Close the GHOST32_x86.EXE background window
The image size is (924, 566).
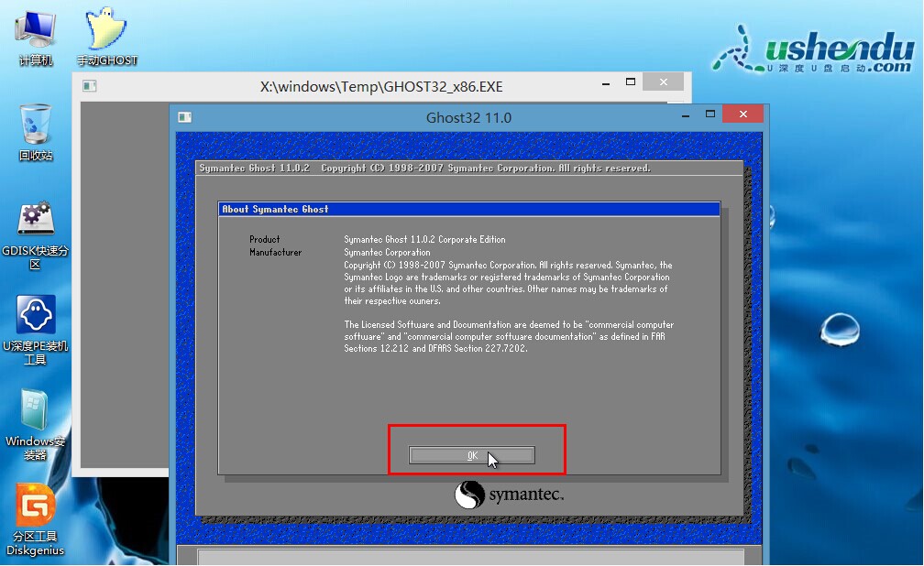663,82
